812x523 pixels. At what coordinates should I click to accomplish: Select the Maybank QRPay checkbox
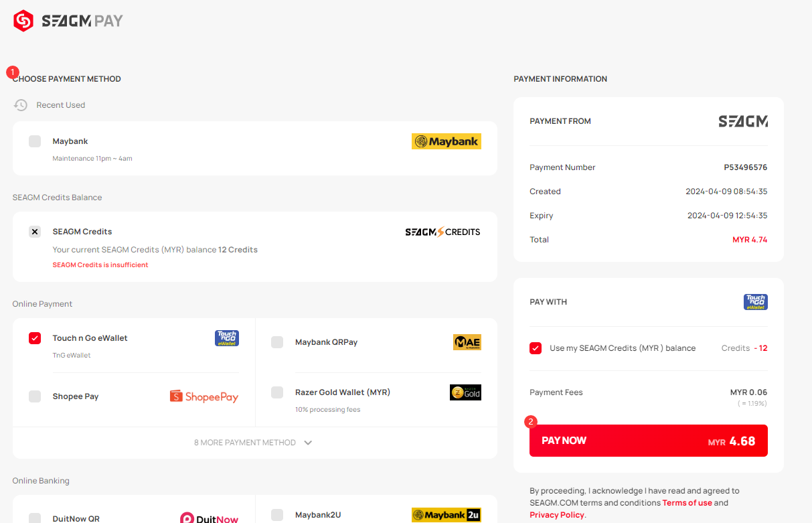click(x=277, y=342)
